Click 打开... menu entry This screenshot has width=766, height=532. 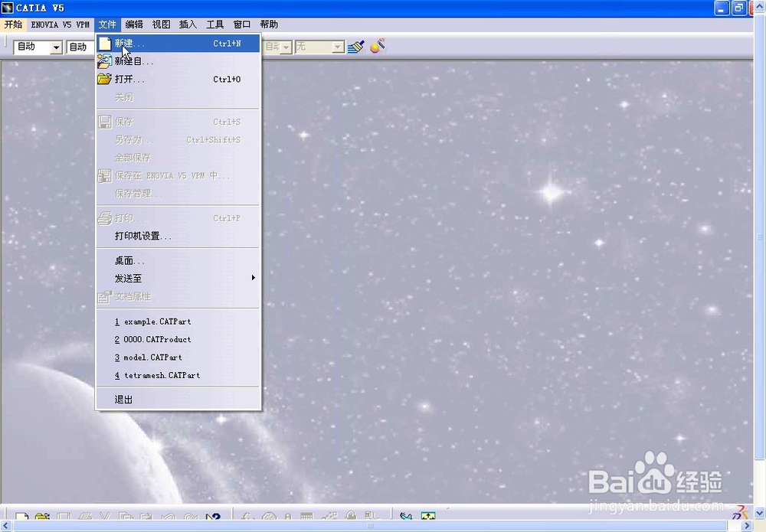pos(178,79)
